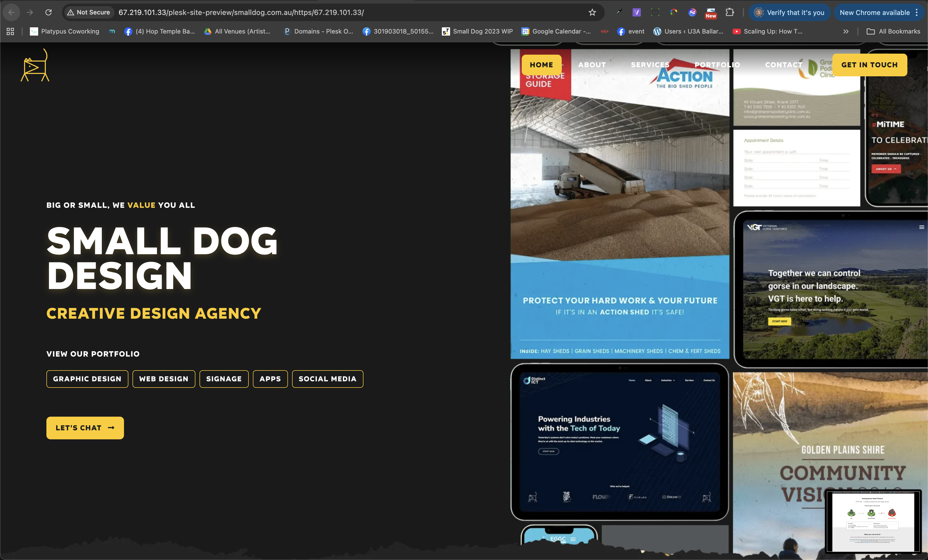The width and height of the screenshot is (928, 560).
Task: Click the eyedropper color picker extension
Action: 618,12
